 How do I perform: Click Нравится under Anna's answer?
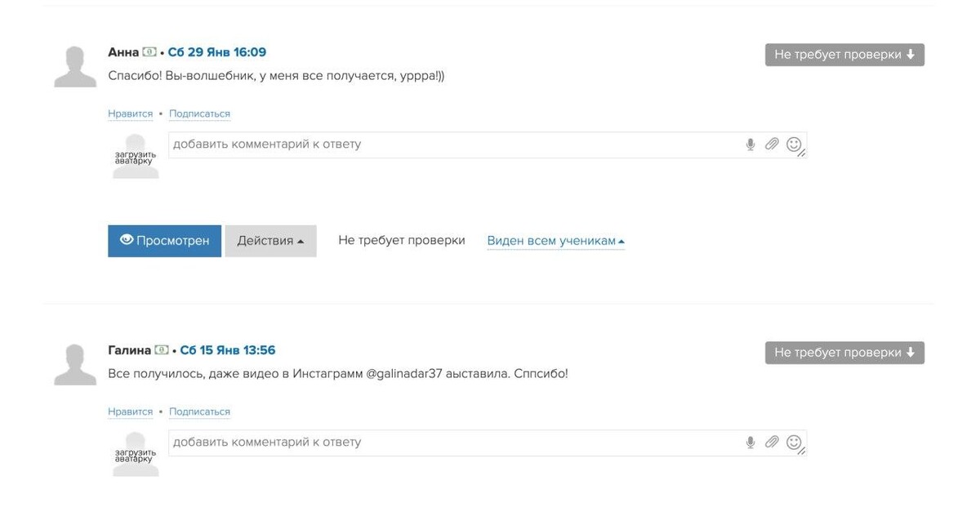(131, 114)
